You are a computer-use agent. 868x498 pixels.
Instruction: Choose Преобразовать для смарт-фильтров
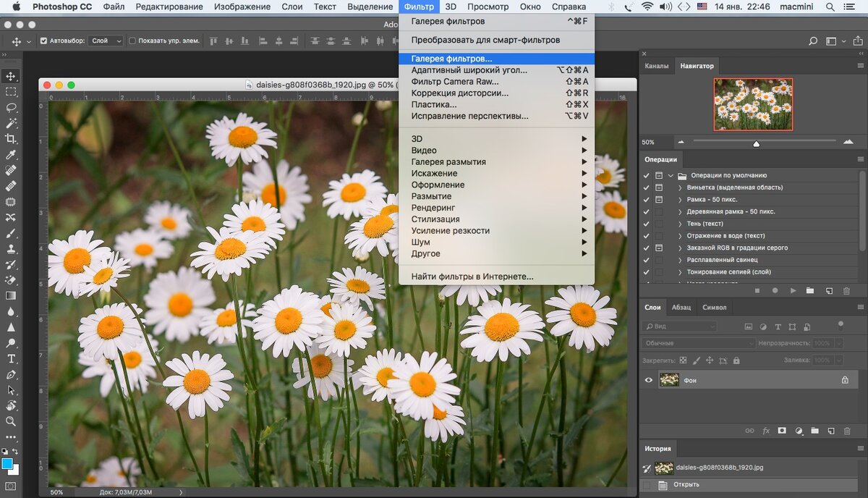pyautogui.click(x=496, y=40)
